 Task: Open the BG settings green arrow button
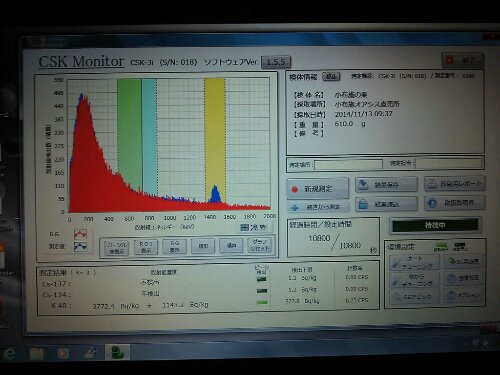pos(464,262)
